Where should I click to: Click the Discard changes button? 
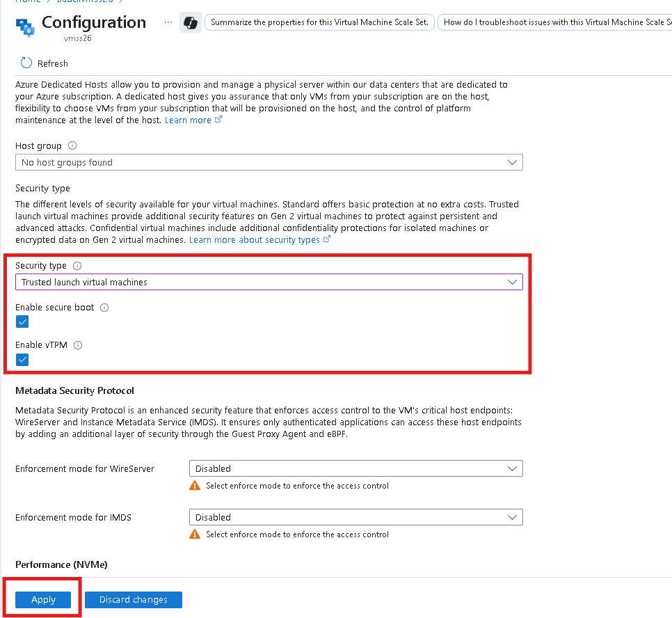point(134,600)
